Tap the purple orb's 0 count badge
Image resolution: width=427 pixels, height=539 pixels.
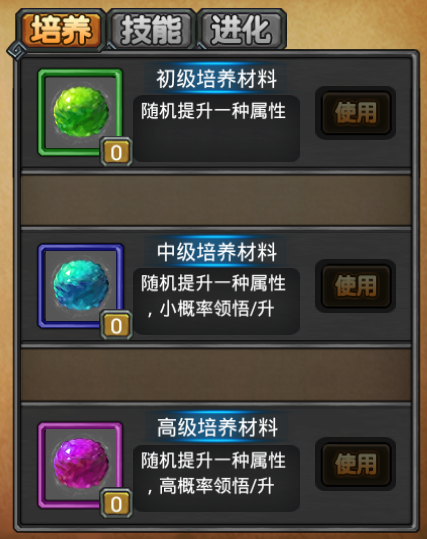116,504
